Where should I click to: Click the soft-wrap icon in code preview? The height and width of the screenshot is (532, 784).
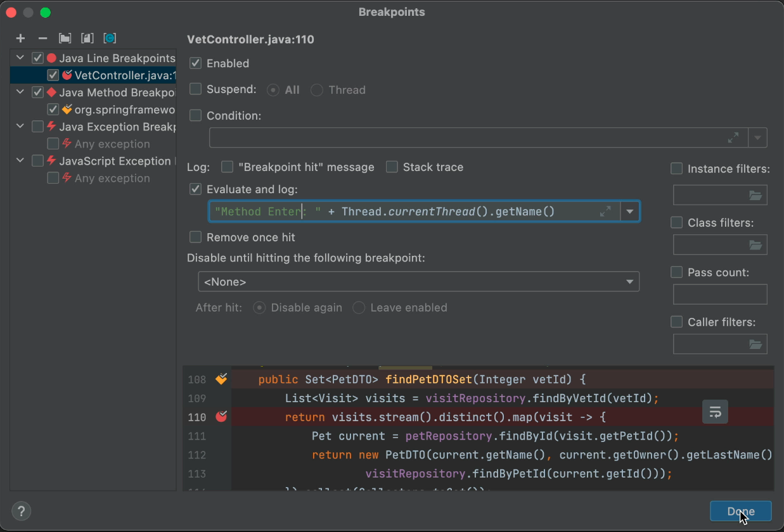715,412
